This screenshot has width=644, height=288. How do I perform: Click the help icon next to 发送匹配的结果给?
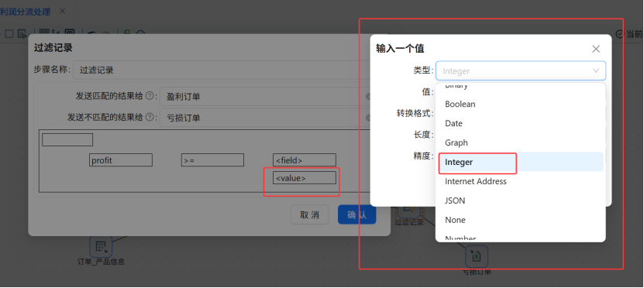click(x=150, y=97)
